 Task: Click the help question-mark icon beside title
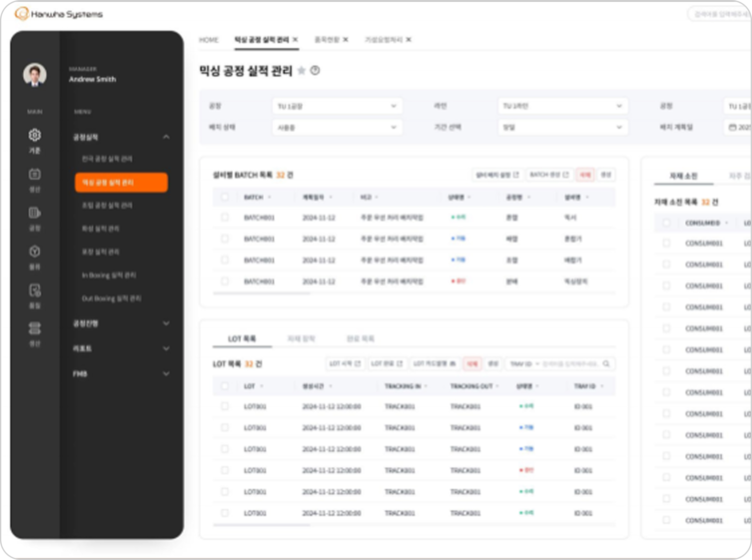315,71
